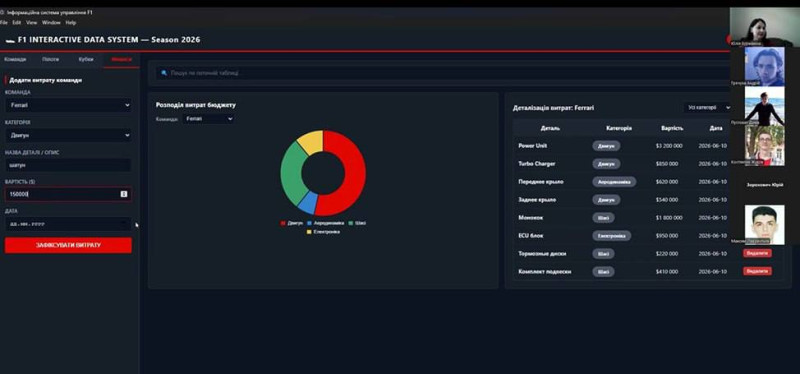This screenshot has height=374, width=800.
Task: Open the Команда dropdown in the expense form
Action: pyautogui.click(x=68, y=105)
